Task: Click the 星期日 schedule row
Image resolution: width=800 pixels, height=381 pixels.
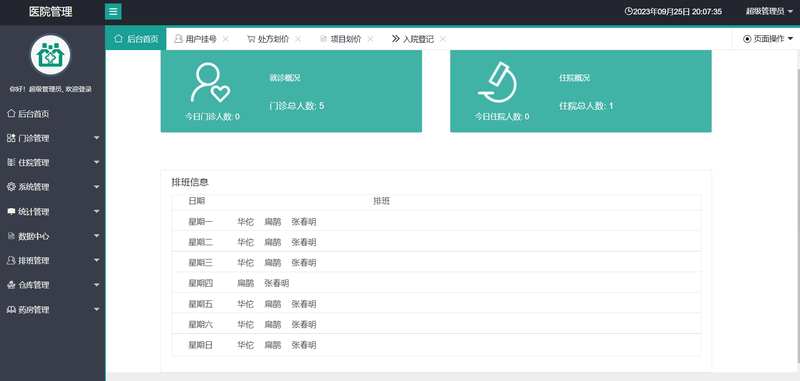Action: click(x=436, y=345)
